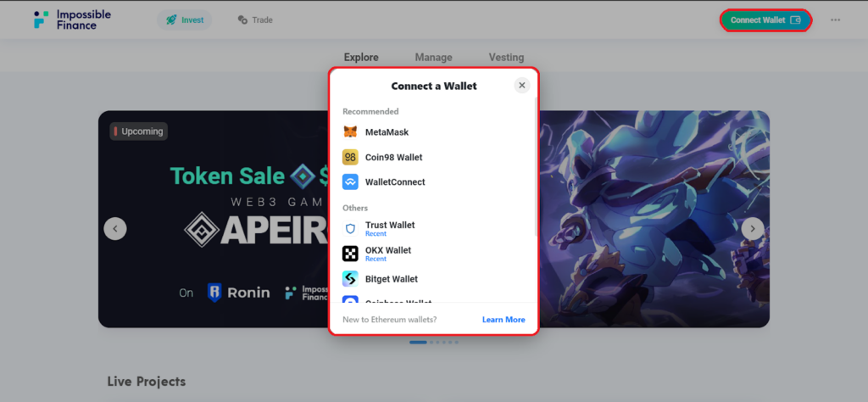The height and width of the screenshot is (402, 868).
Task: Switch to the Explore tab
Action: (361, 57)
